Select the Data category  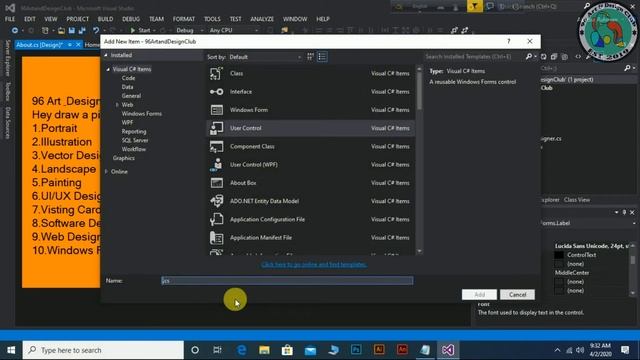[x=127, y=87]
